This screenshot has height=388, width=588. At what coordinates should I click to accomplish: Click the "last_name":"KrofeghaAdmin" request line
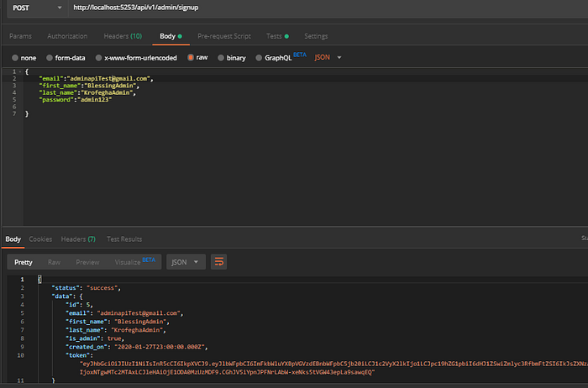click(x=87, y=92)
